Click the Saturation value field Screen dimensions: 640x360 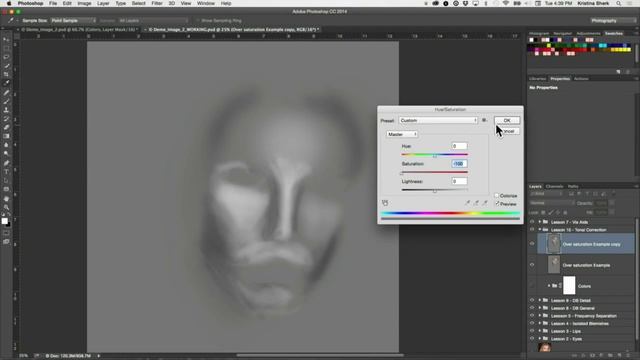[x=459, y=164]
